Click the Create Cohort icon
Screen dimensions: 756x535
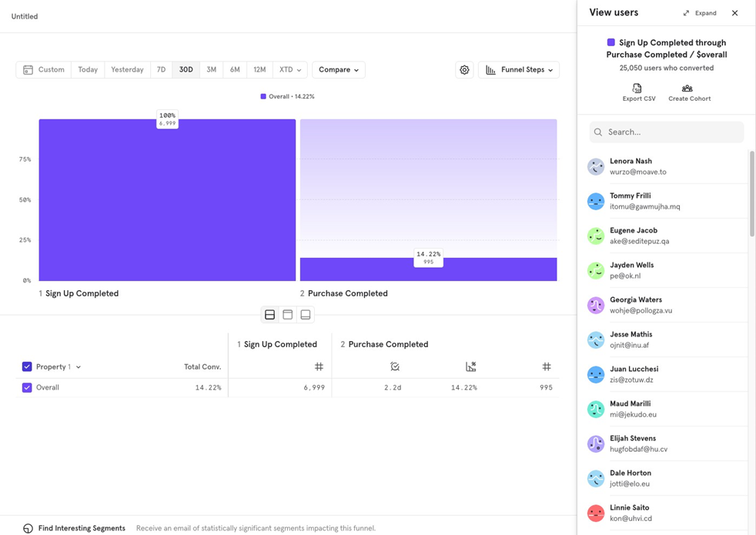coord(687,89)
